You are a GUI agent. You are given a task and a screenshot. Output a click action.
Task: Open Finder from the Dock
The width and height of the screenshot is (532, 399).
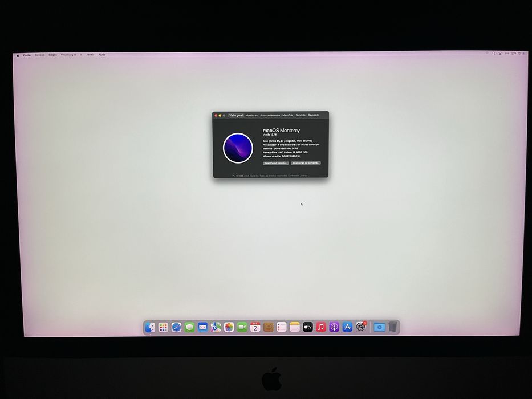(x=150, y=327)
